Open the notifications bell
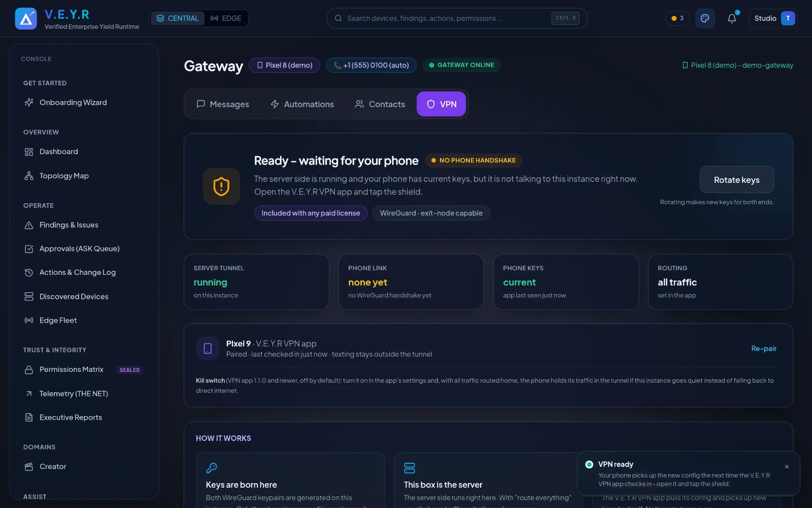Viewport: 812px width, 508px height. [x=732, y=18]
